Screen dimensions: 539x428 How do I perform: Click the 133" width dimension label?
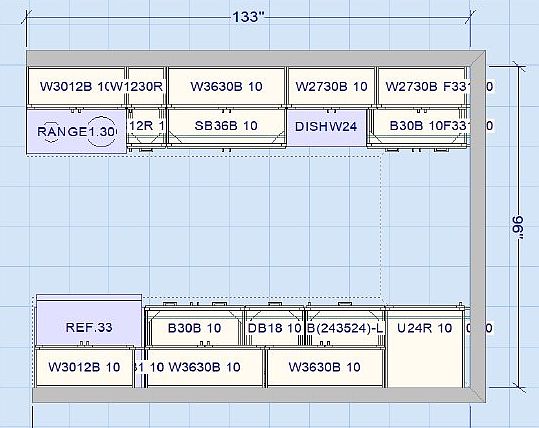tap(249, 16)
